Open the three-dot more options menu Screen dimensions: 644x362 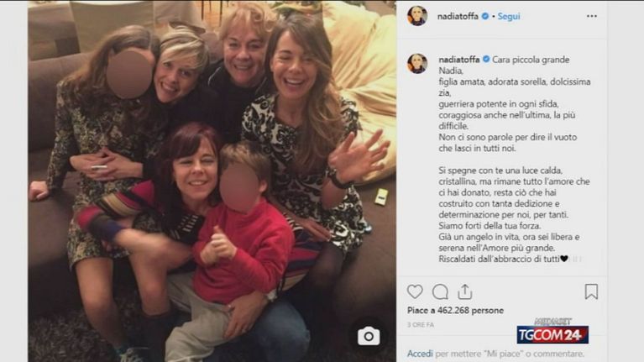point(591,16)
